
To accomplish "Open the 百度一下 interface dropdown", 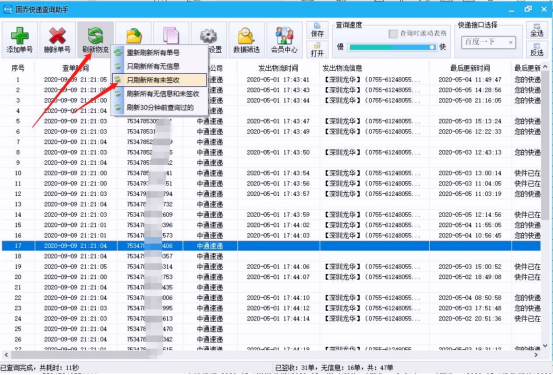I will coord(488,42).
